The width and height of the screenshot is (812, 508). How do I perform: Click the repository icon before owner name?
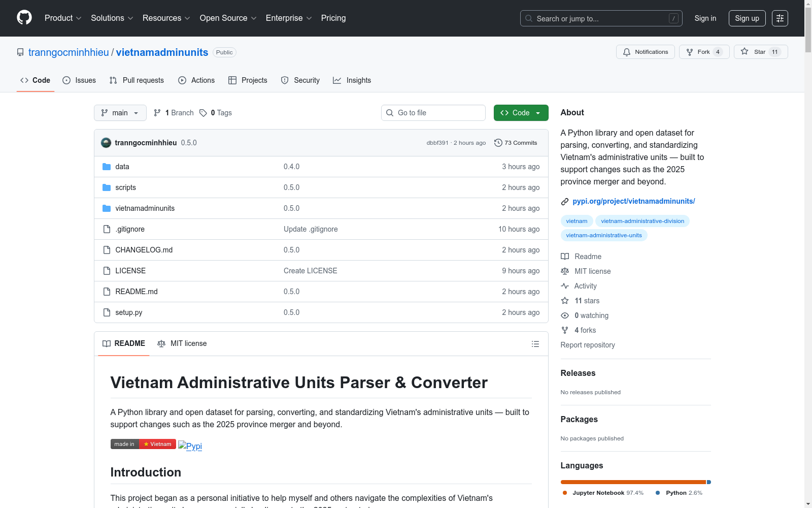point(20,52)
